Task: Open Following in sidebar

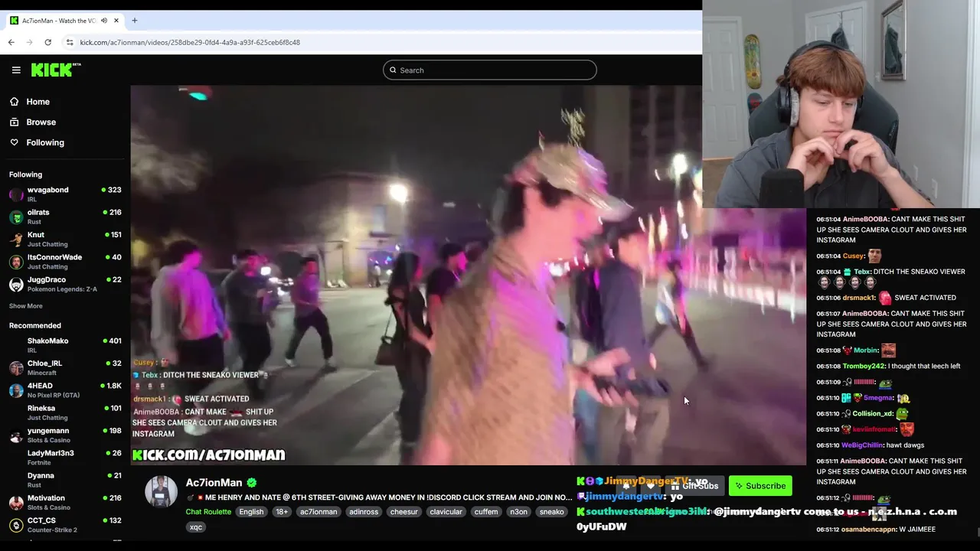Action: click(45, 143)
